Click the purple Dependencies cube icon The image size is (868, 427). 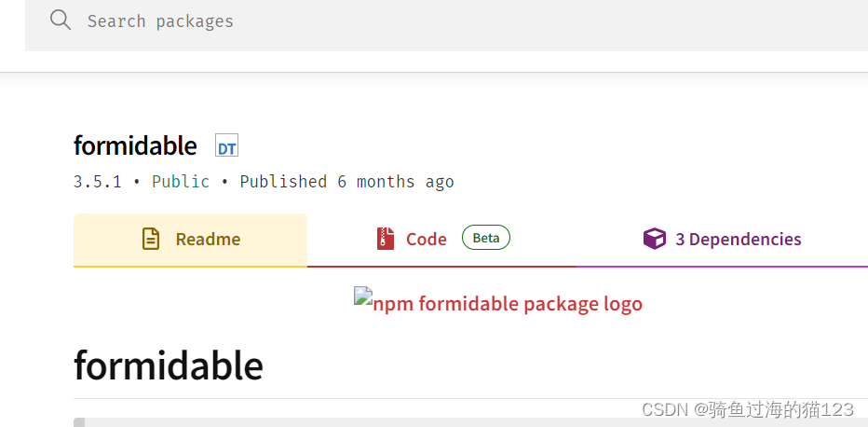pyautogui.click(x=655, y=240)
